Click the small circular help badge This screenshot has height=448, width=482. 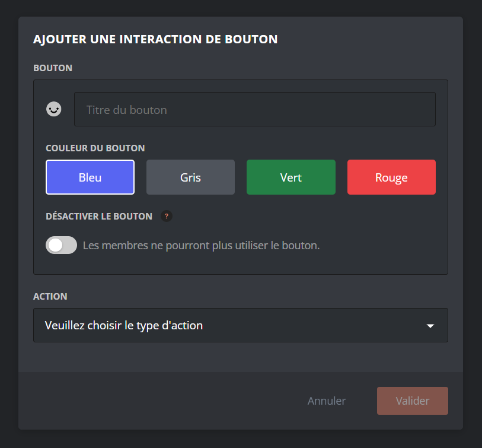(x=167, y=216)
